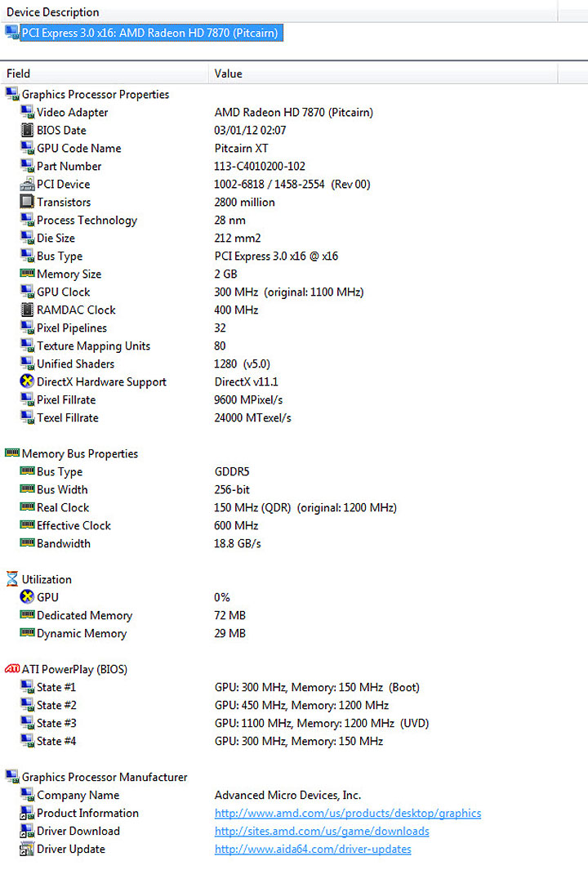Select the Pitcairn XT value
This screenshot has height=870, width=588.
click(241, 148)
